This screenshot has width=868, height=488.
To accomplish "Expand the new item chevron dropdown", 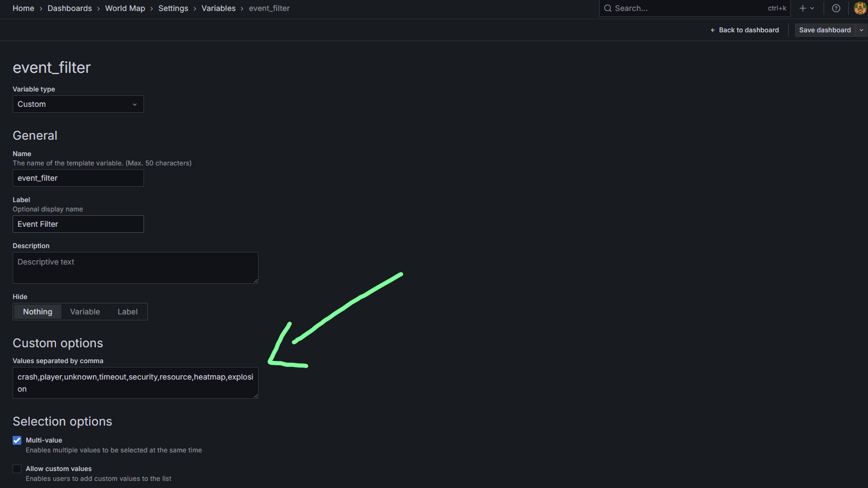I will (812, 8).
